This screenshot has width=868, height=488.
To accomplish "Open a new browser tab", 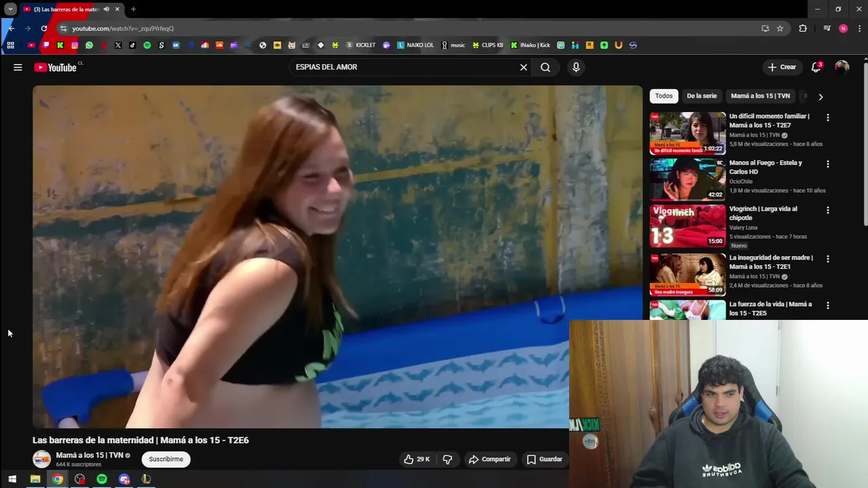I will [133, 9].
